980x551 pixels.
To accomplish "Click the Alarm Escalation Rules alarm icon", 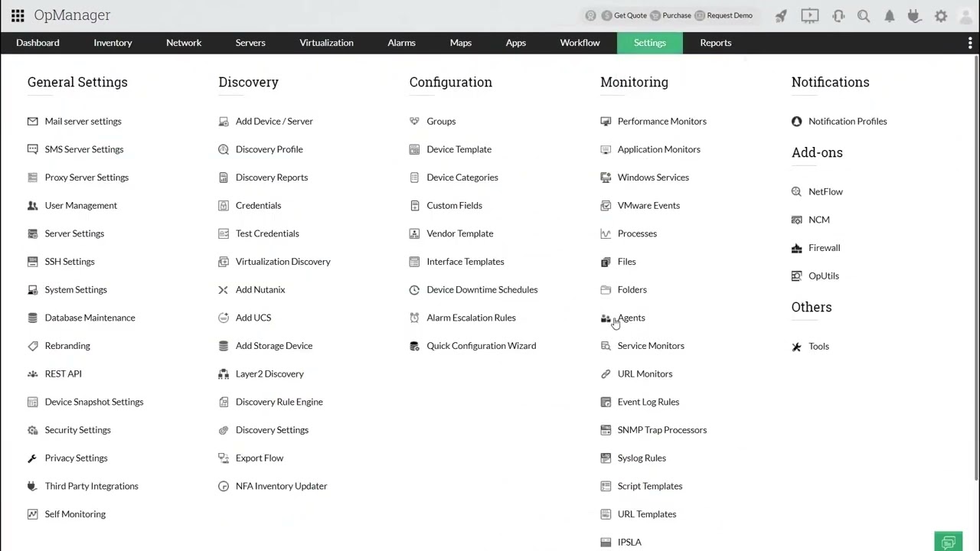I will point(414,318).
